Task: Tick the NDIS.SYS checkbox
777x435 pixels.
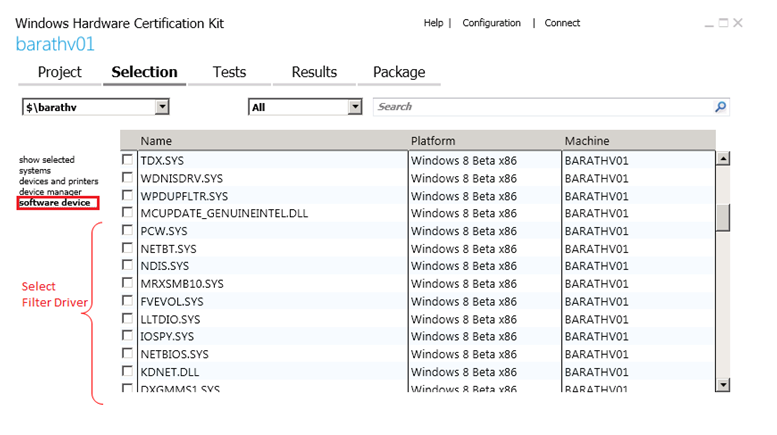Action: (x=127, y=266)
